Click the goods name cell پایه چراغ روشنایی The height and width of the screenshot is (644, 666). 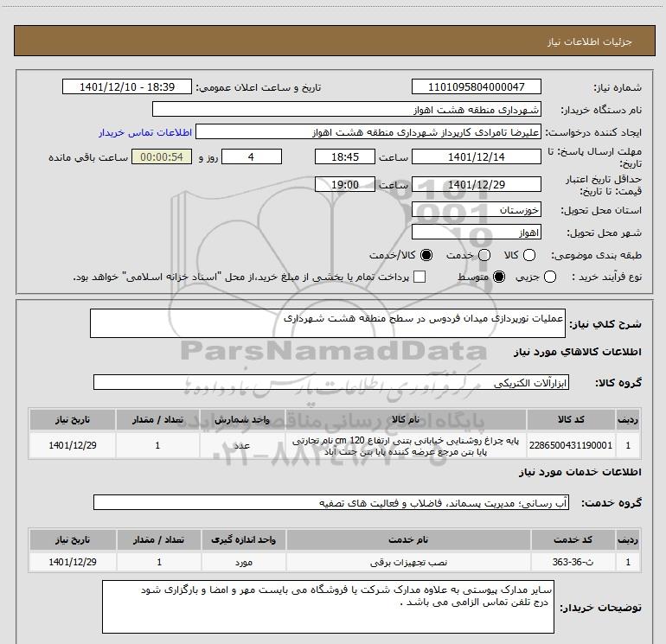[x=406, y=446]
